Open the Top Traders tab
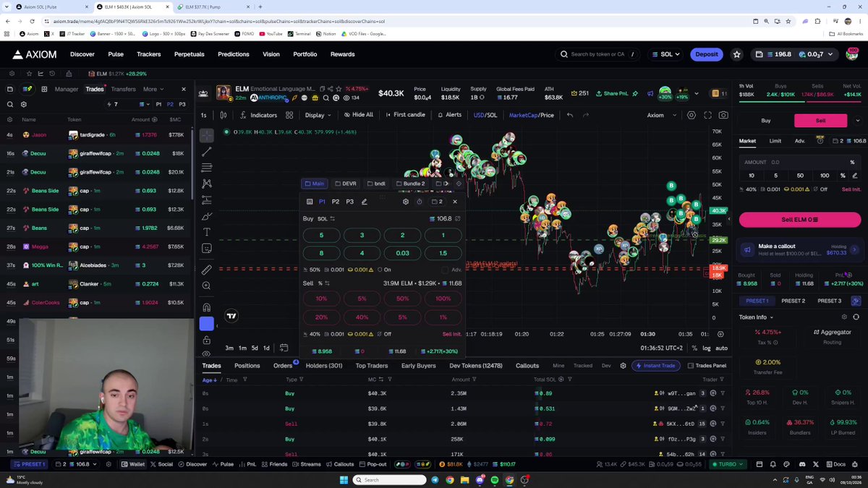The image size is (868, 488). pos(372,366)
